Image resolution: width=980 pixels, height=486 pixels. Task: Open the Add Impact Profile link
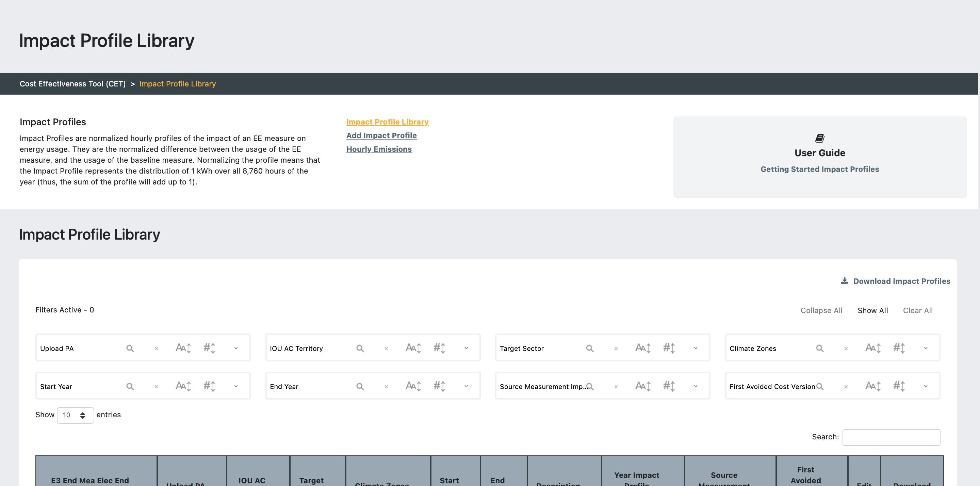click(381, 135)
